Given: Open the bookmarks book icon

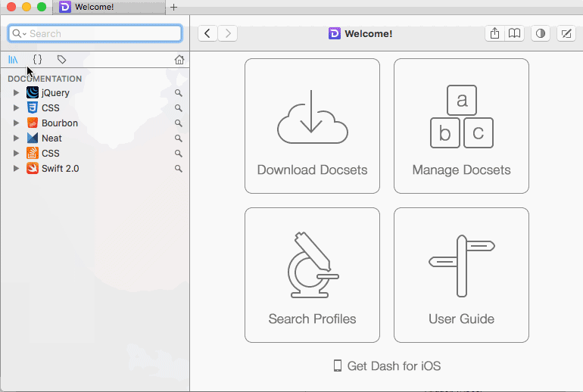Looking at the screenshot, I should coord(515,33).
